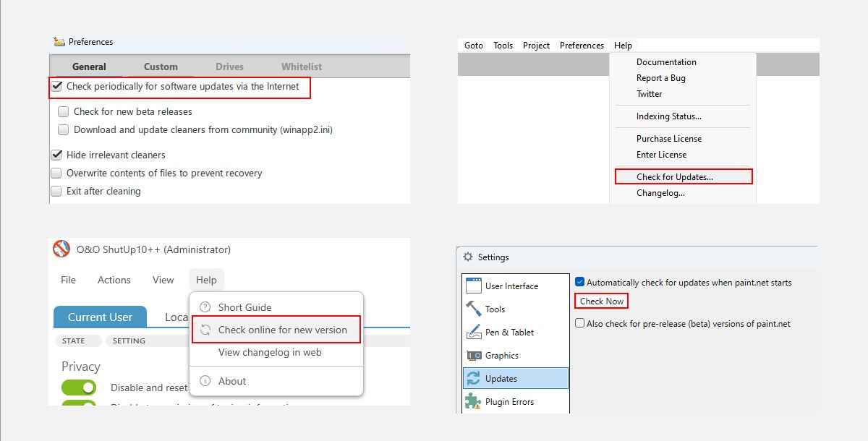Click the About info icon
This screenshot has height=441, width=868.
(205, 381)
